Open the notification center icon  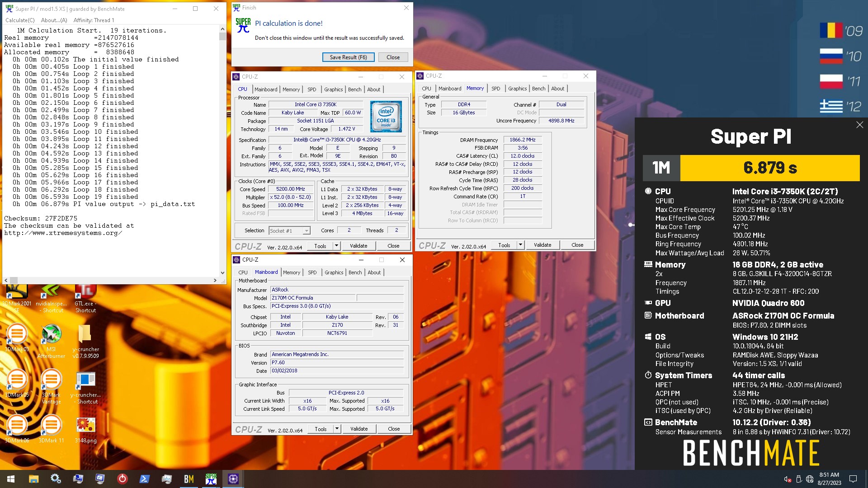coord(853,479)
